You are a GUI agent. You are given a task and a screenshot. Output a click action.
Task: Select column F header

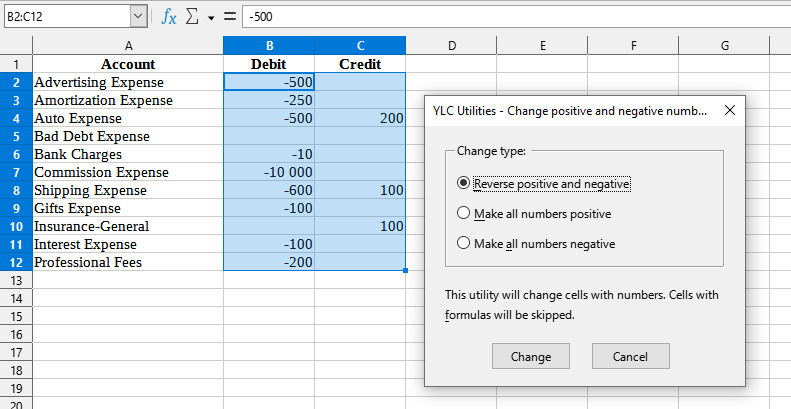[x=633, y=45]
